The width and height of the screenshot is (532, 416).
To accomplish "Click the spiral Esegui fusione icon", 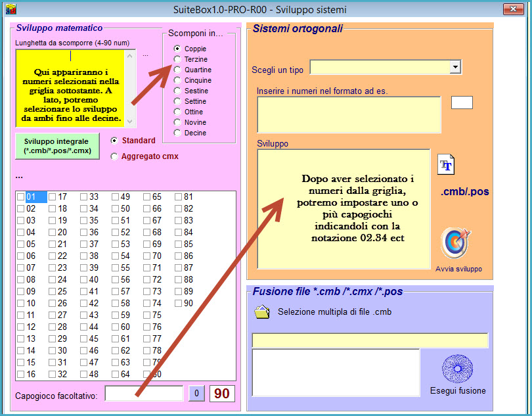I will 458,368.
